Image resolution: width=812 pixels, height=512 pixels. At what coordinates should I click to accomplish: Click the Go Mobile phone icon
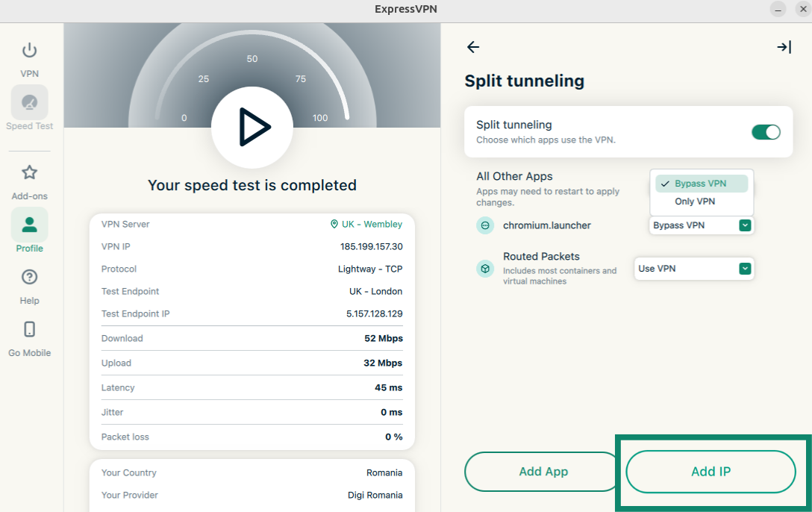coord(29,330)
